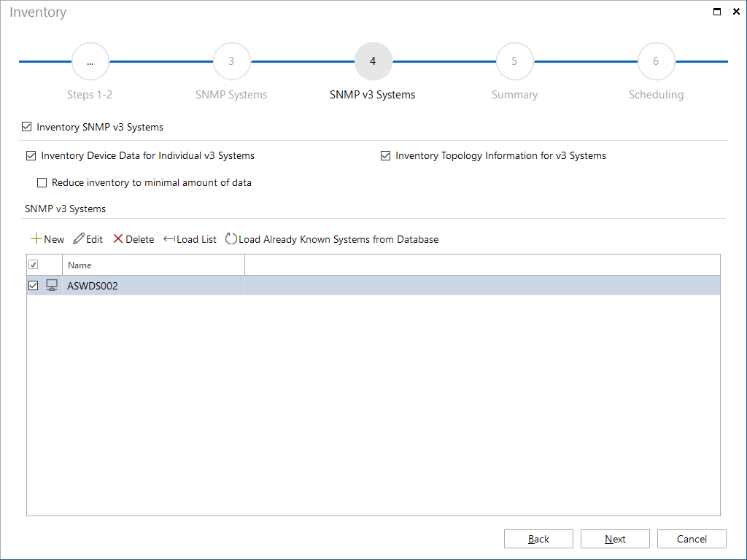Uncheck Inventory SNMP v3 Systems
Viewport: 747px width, 560px height.
[x=27, y=127]
